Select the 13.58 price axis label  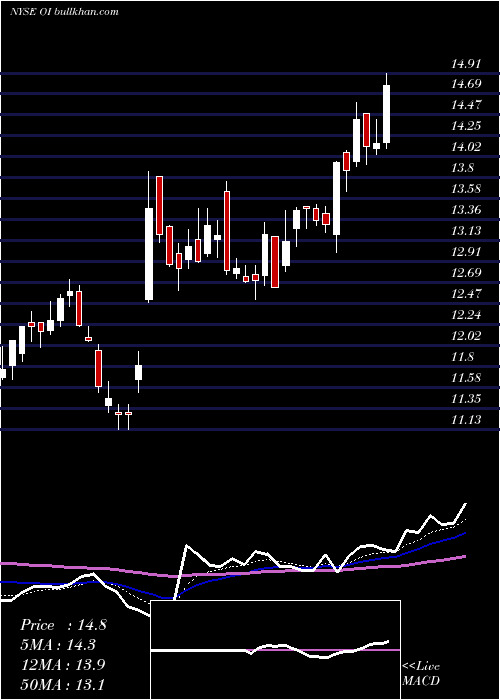pyautogui.click(x=466, y=188)
